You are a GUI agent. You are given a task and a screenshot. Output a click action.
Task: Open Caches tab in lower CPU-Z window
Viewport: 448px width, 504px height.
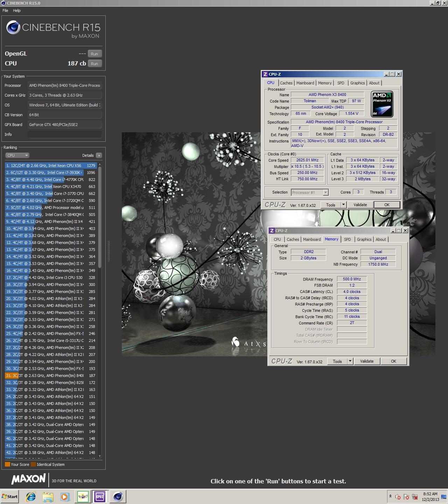pyautogui.click(x=293, y=239)
